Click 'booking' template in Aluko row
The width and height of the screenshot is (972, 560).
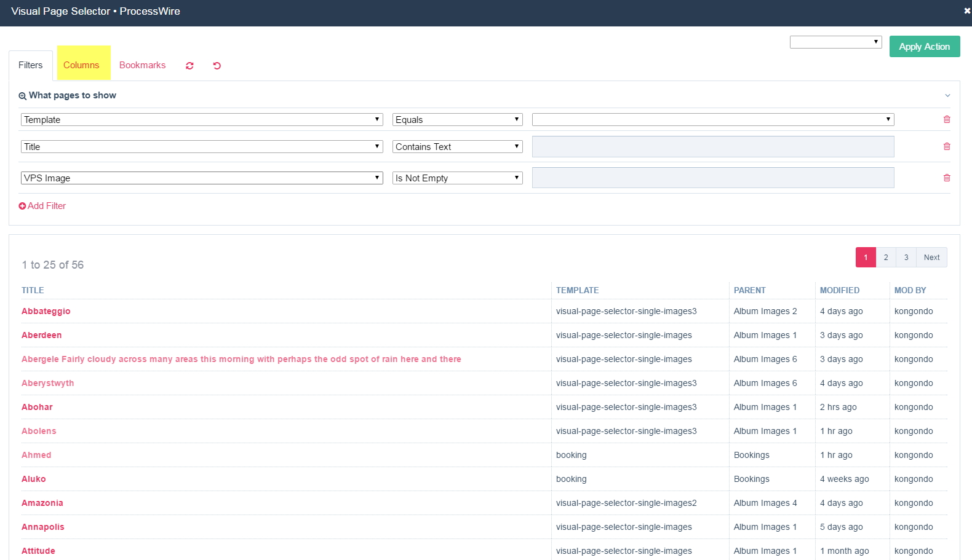[x=572, y=479]
